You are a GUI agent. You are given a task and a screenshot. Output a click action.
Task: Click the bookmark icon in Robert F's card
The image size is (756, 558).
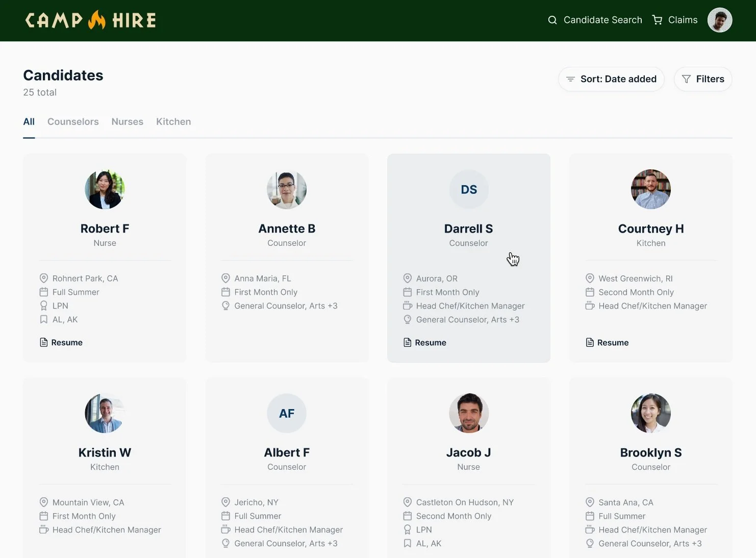click(x=44, y=320)
